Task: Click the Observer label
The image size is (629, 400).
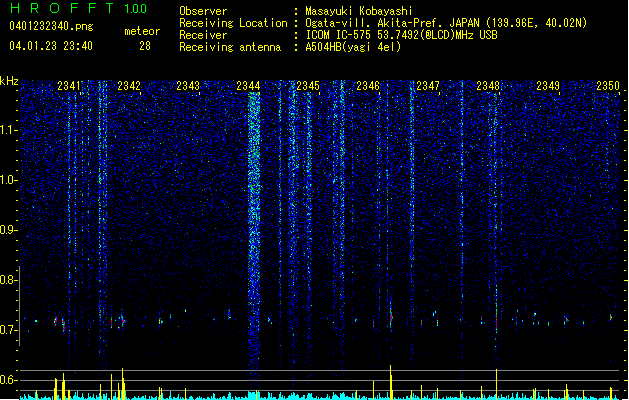Action: (203, 11)
